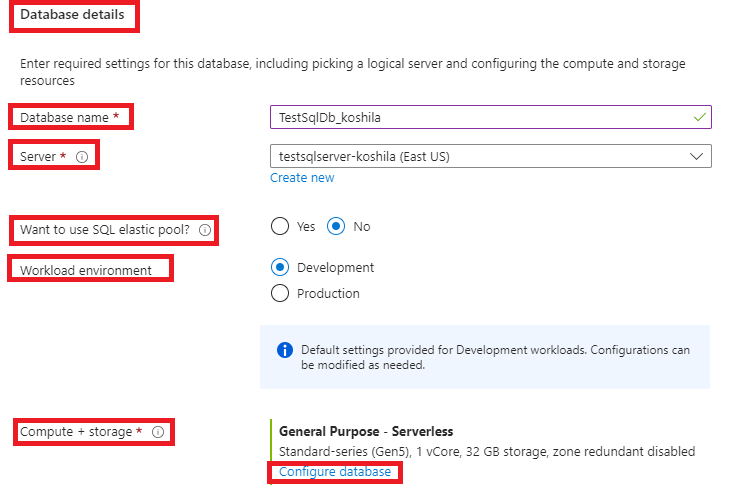739x494 pixels.
Task: Click the Compute + storage label
Action: click(81, 432)
